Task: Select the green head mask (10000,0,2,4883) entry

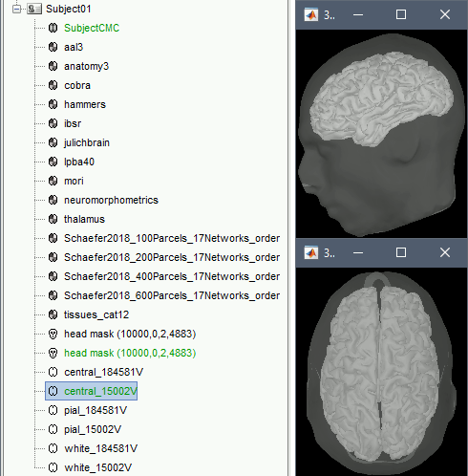Action: pos(130,353)
